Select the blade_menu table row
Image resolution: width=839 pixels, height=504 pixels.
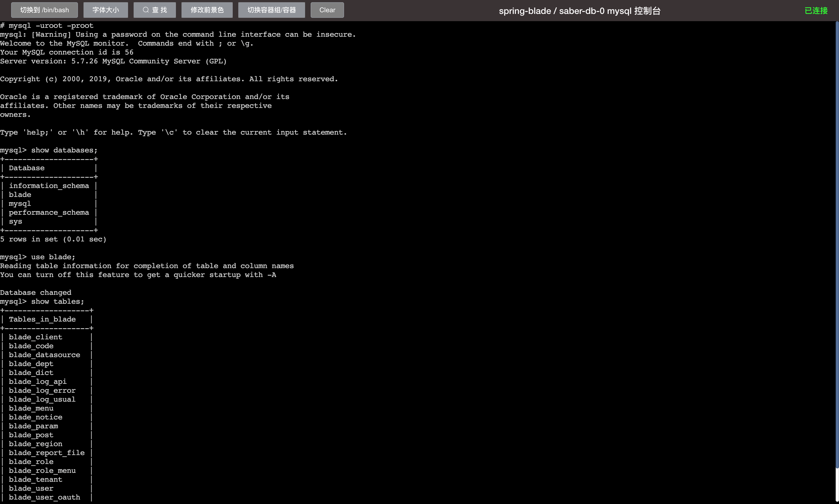point(46,408)
